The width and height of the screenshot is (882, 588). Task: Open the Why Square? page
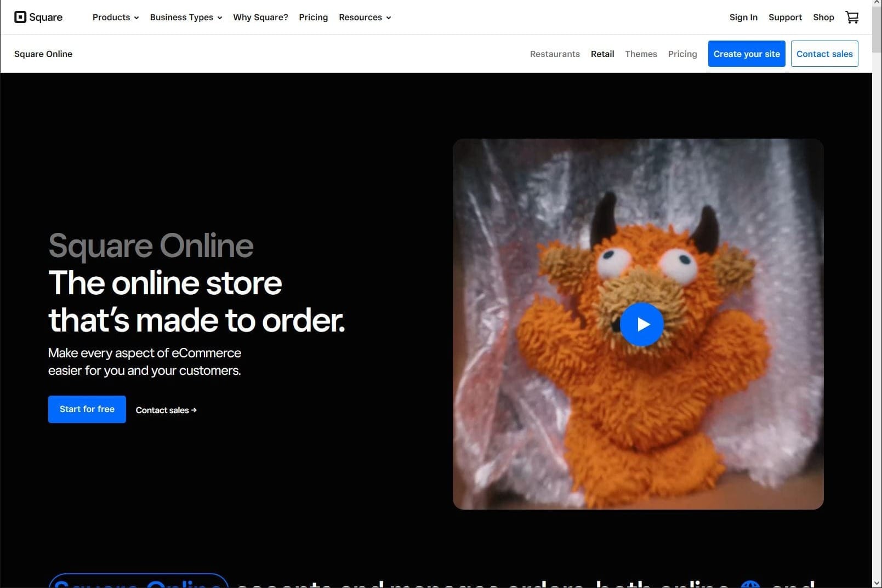point(260,18)
